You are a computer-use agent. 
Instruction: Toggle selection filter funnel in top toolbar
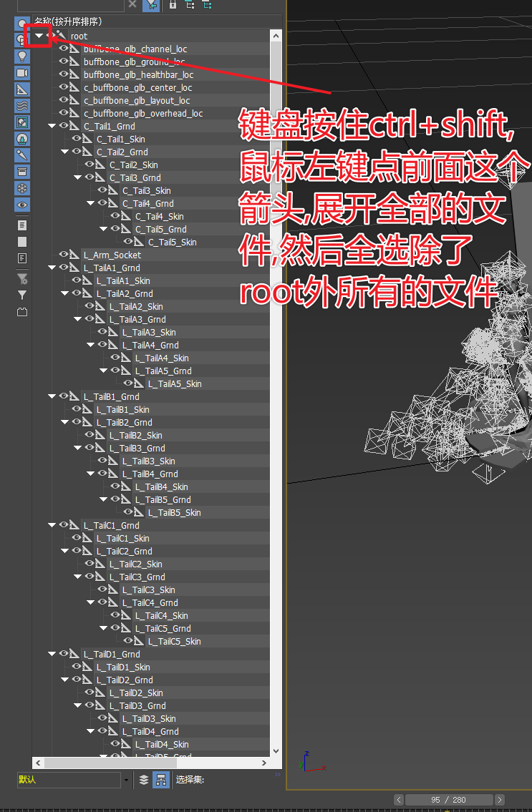click(x=151, y=5)
